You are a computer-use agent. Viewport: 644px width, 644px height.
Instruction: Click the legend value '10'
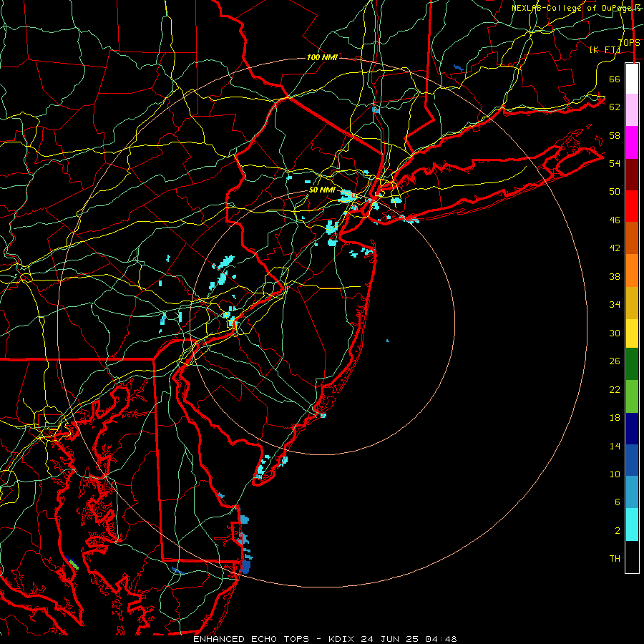pyautogui.click(x=615, y=474)
